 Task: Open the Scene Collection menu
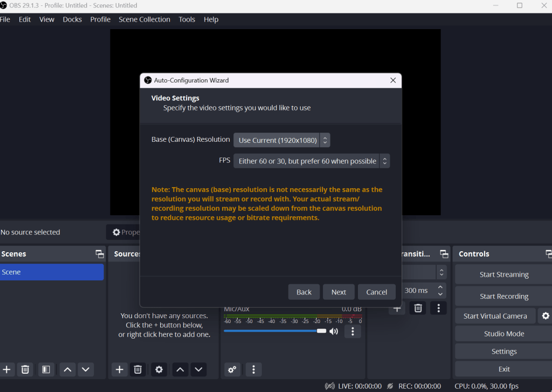[x=144, y=19]
